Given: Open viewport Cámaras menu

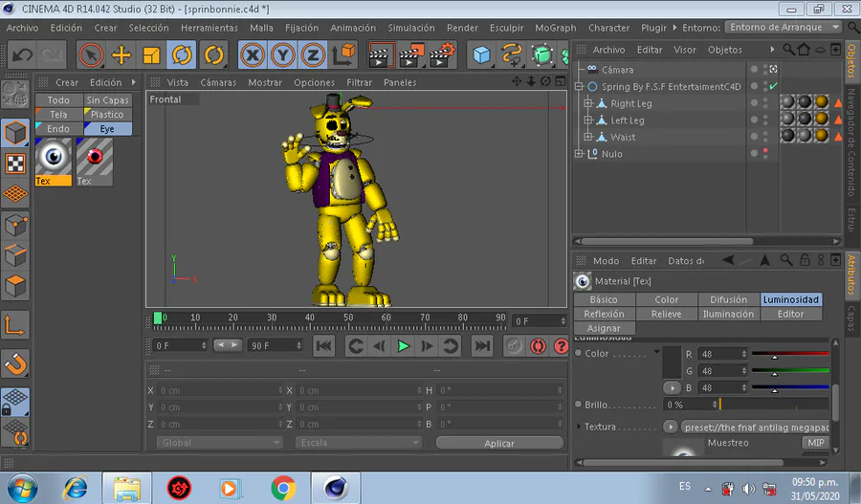Looking at the screenshot, I should [x=218, y=82].
